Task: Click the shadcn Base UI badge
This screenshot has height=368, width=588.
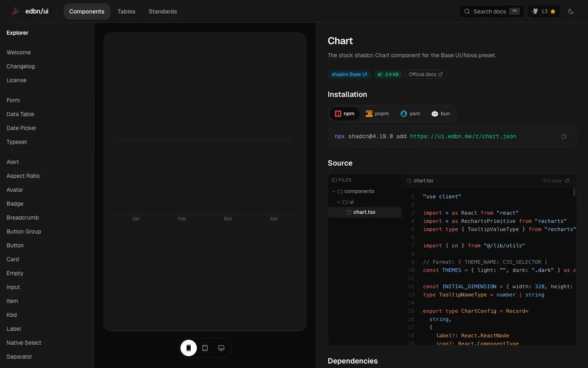Action: click(349, 74)
